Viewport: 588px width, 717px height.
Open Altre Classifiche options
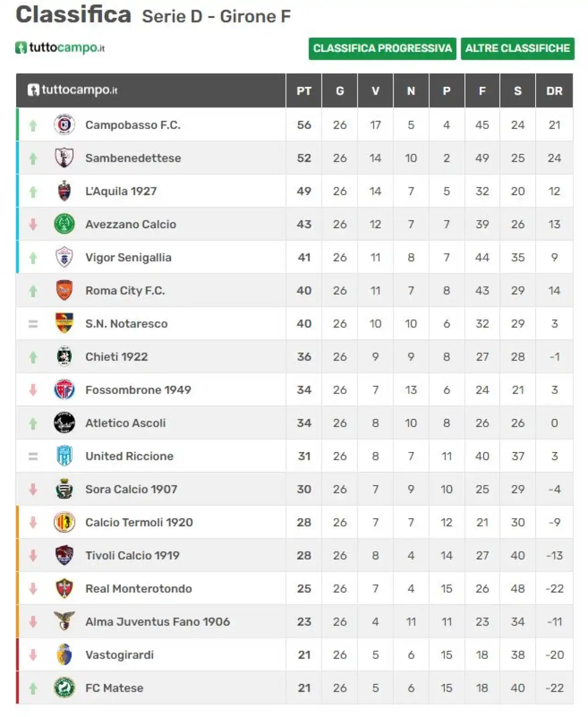point(517,48)
